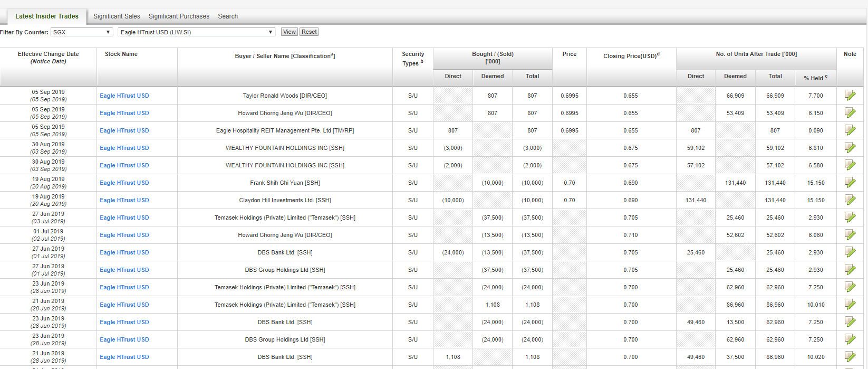Screen dimensions: 868x369
Task: Select Eagle Hospitality REIT Management Pte. Ltd cell
Action: click(x=285, y=131)
